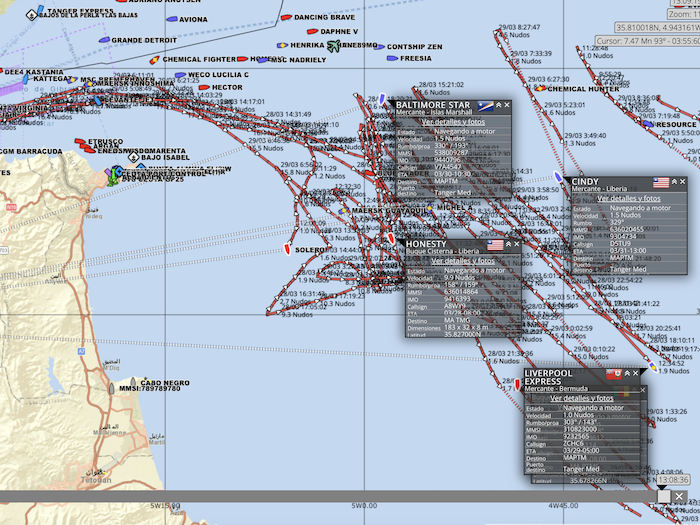Click MMSI value 538009287 in BALTIMORE STAR popup
The width and height of the screenshot is (700, 525).
pos(451,153)
